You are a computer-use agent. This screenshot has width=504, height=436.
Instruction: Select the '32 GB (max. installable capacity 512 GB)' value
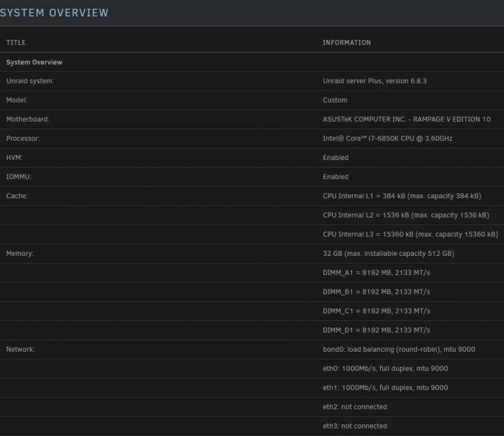click(388, 253)
